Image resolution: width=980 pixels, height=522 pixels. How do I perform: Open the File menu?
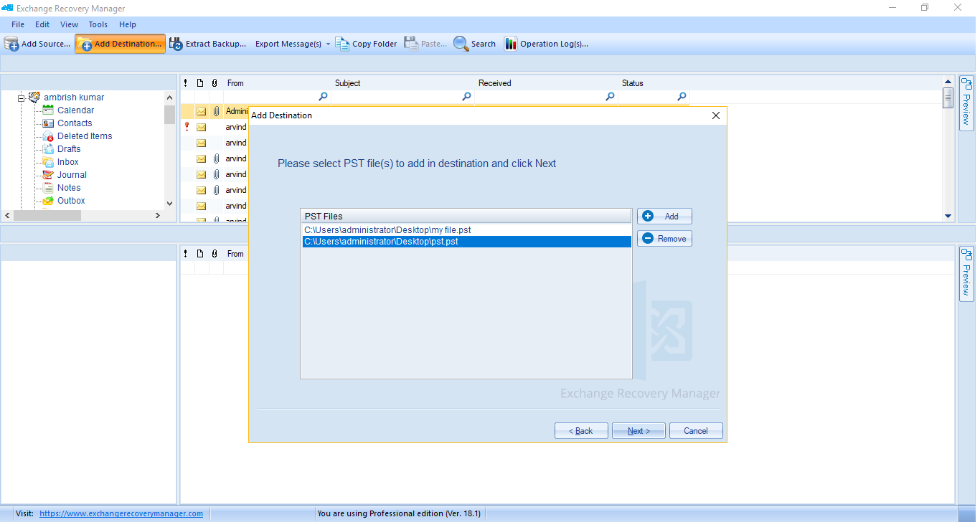coord(18,24)
